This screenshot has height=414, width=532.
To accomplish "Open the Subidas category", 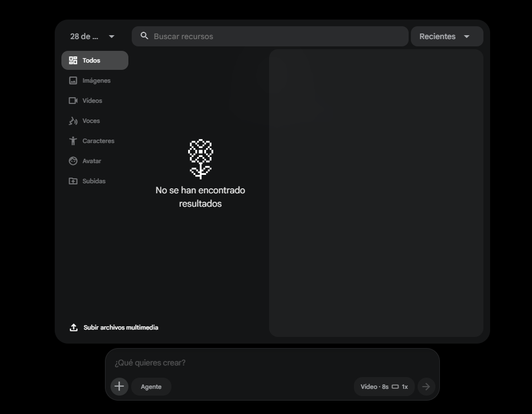I will point(95,181).
